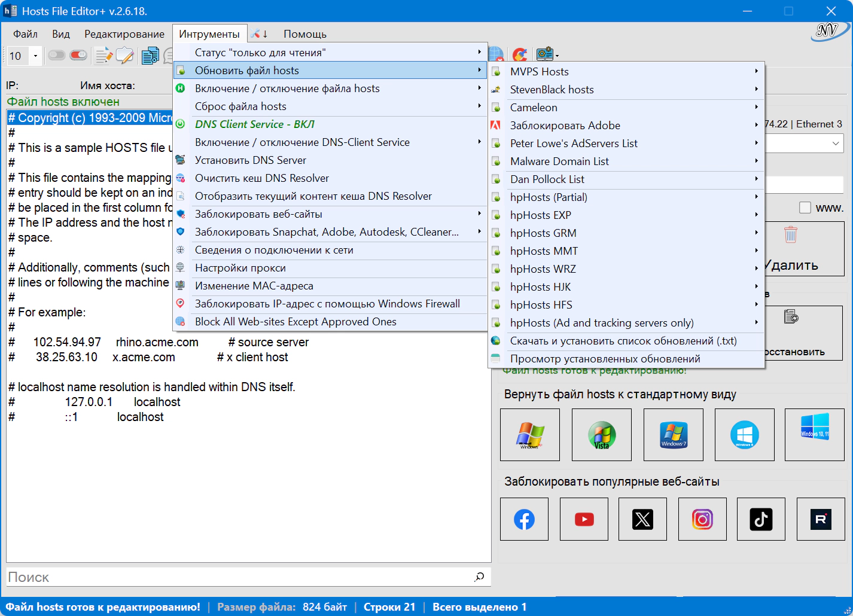The width and height of the screenshot is (853, 616).
Task: Select Просмотр установленных обновлений
Action: [x=626, y=359]
